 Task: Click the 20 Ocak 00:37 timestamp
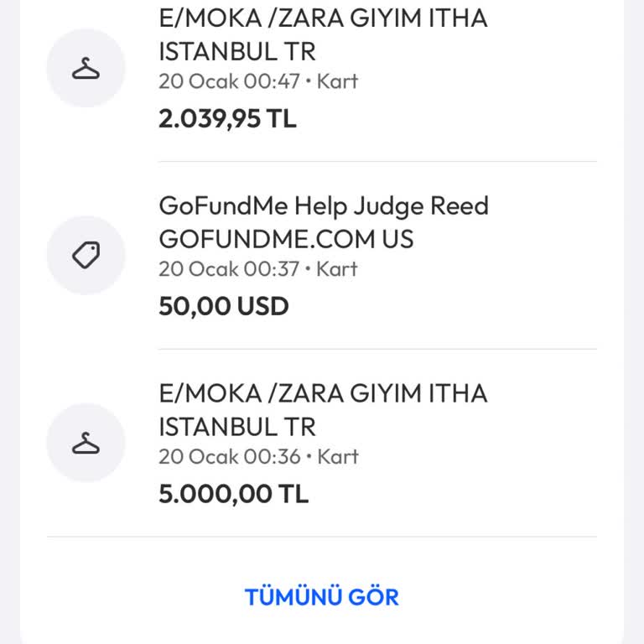pos(229,269)
